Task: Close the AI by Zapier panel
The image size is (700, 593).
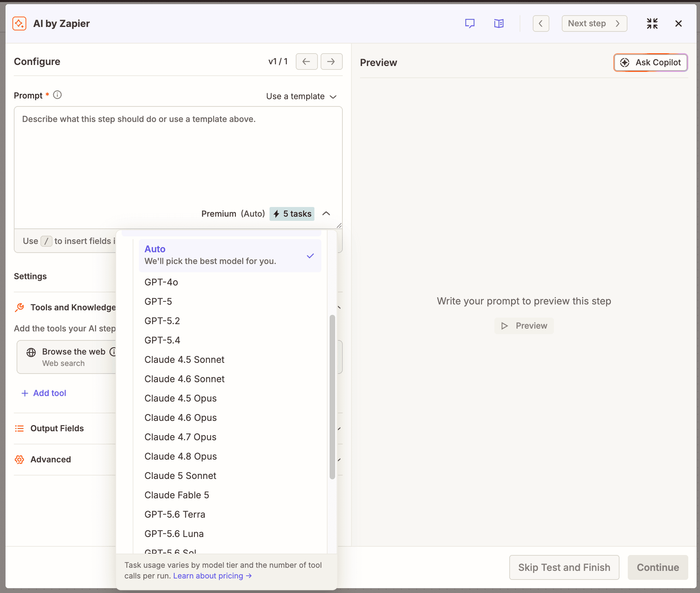Action: click(x=678, y=23)
